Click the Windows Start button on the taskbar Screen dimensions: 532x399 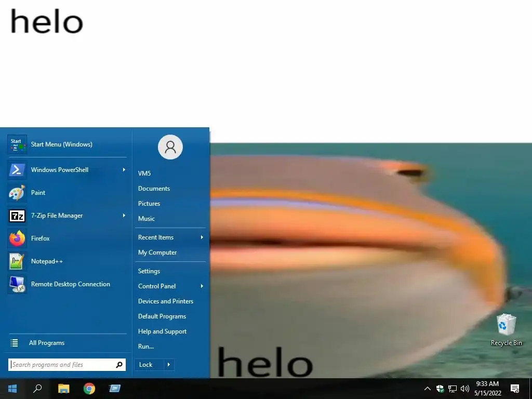[12, 389]
